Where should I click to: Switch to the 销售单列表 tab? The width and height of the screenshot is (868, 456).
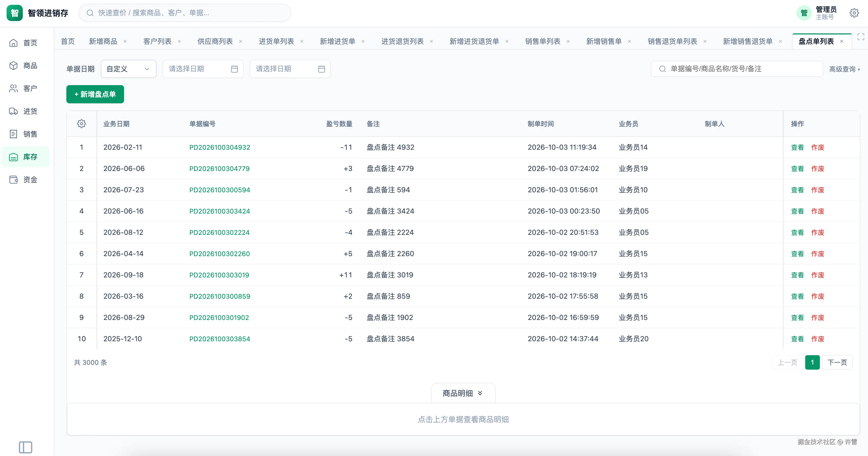coord(542,42)
